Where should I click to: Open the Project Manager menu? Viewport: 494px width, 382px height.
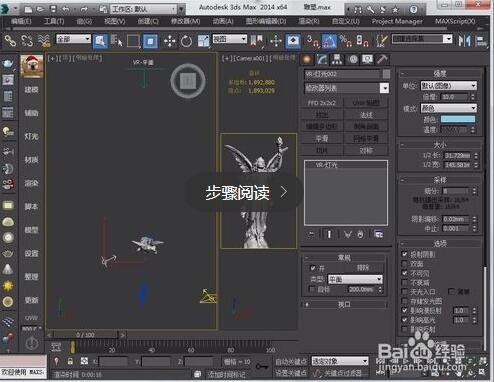pyautogui.click(x=397, y=22)
